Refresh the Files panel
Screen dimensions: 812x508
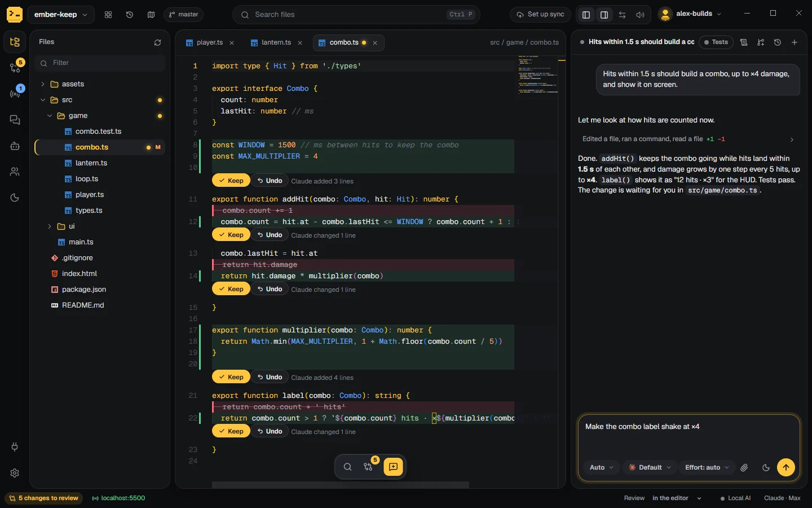click(x=157, y=42)
